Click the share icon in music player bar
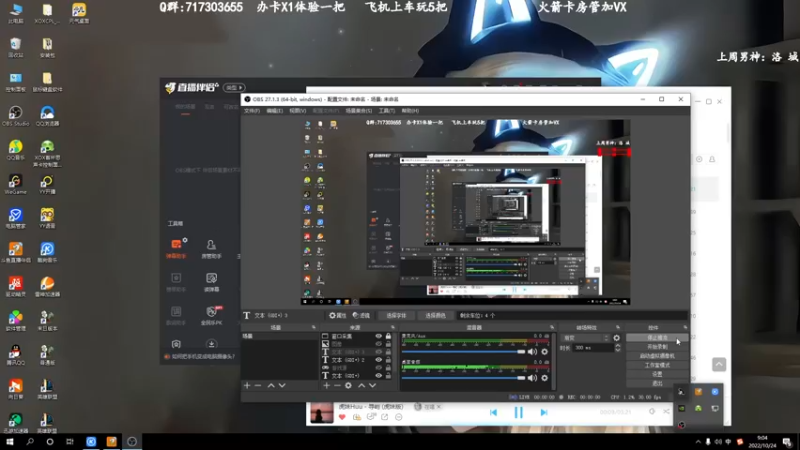Viewport: 800px width, 450px height. click(x=385, y=417)
